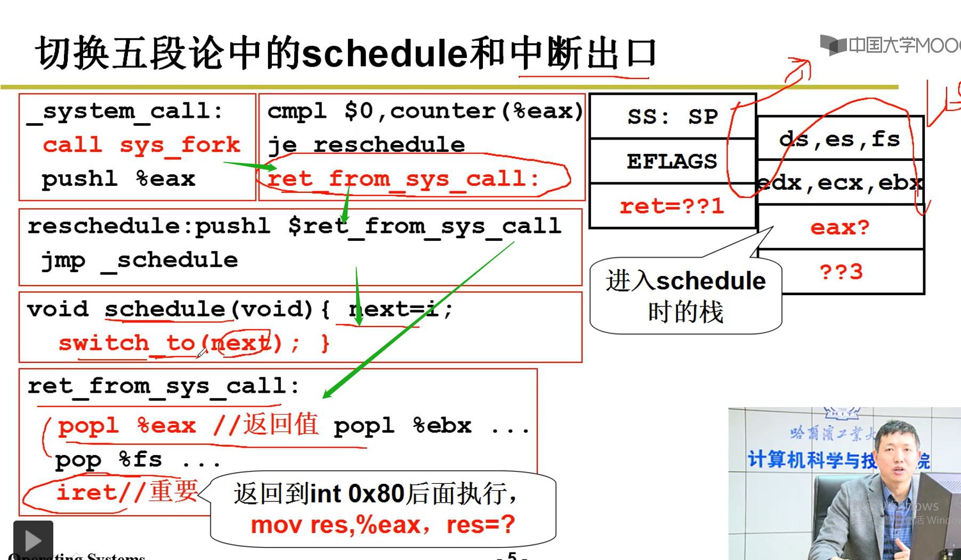Click the circled red 'ret_from_sys_call:' label

coord(403,178)
